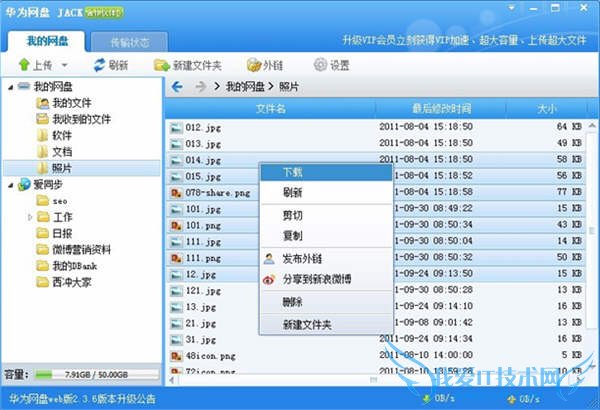Sort by the 最后修改时间 column header
Screen dimensions: 600x410
[441, 109]
